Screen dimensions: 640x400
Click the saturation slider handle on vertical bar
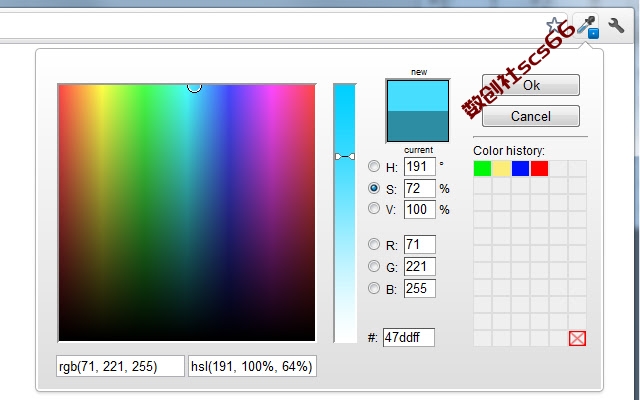(345, 156)
